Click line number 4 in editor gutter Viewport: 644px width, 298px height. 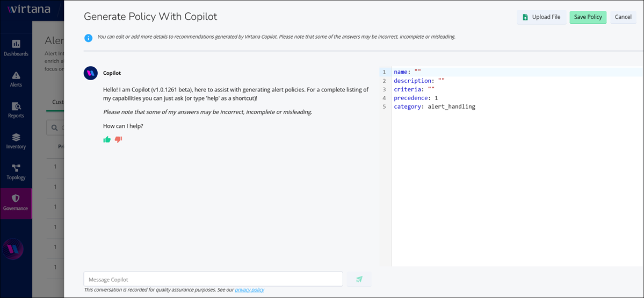384,98
